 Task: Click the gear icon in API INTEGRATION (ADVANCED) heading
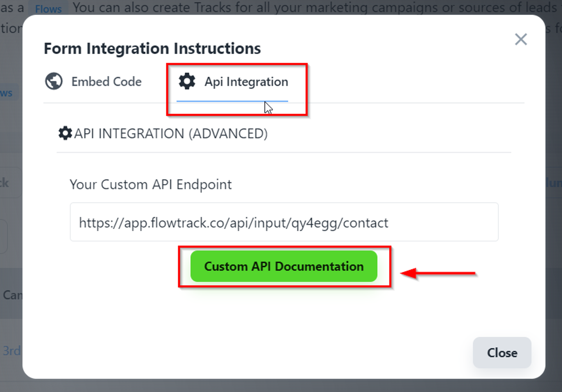click(65, 133)
